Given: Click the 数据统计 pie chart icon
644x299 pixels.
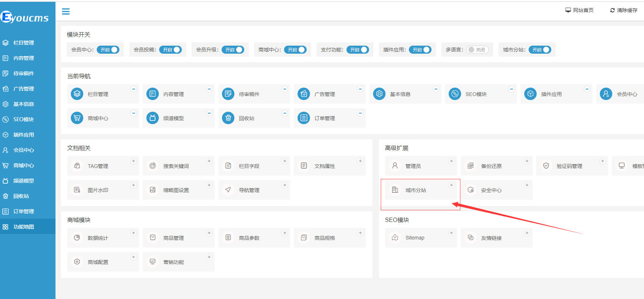Looking at the screenshot, I should pos(77,238).
